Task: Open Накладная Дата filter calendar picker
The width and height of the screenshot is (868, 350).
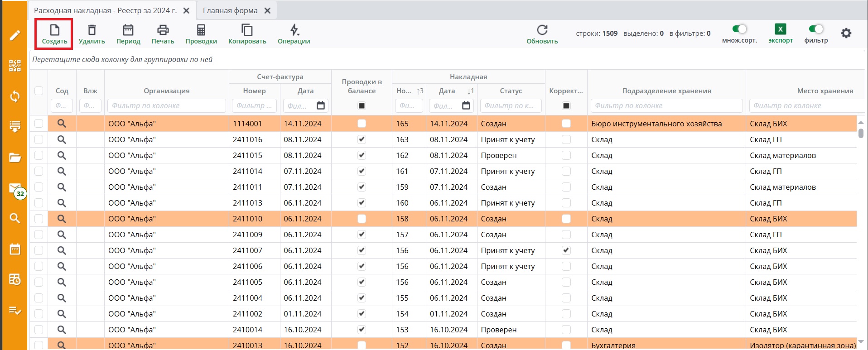Action: pos(466,105)
